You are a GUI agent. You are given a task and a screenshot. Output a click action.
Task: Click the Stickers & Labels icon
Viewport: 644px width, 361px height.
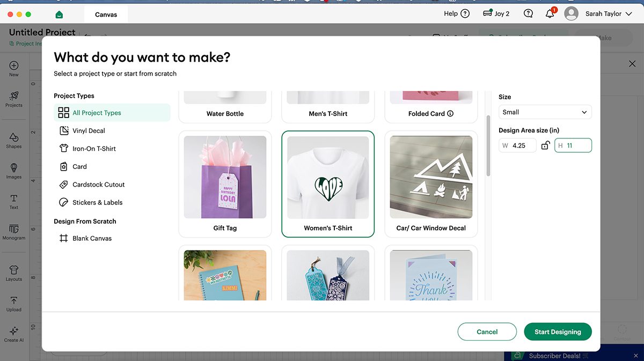(x=63, y=203)
